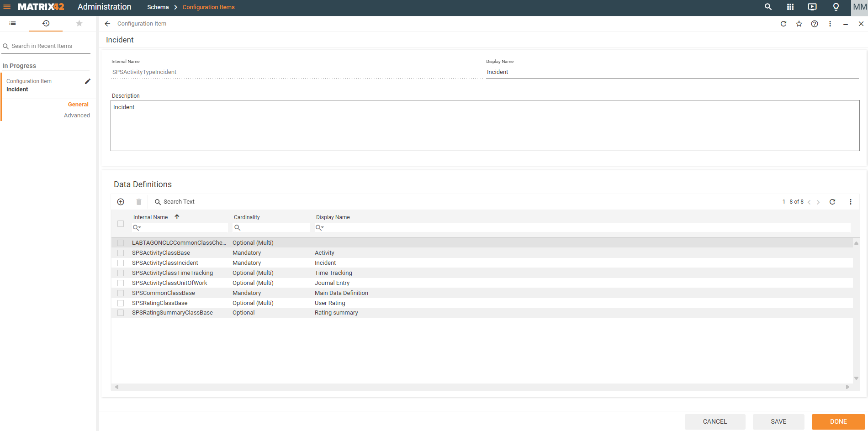Open the dialog more options menu
868x431 pixels.
coord(830,24)
